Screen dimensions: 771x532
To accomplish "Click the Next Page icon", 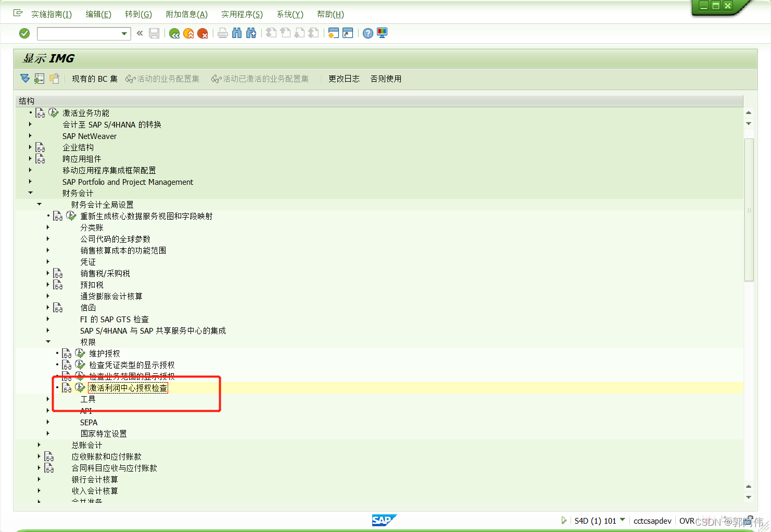I will coord(299,33).
